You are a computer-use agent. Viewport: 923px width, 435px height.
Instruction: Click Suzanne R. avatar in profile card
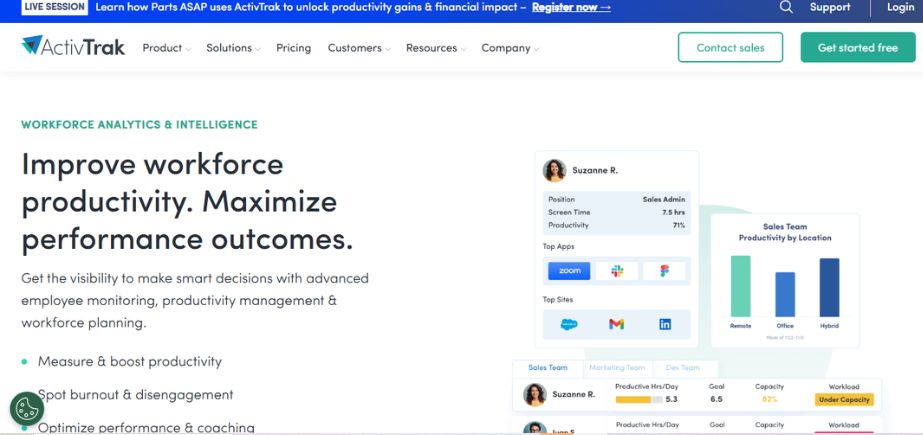(555, 170)
